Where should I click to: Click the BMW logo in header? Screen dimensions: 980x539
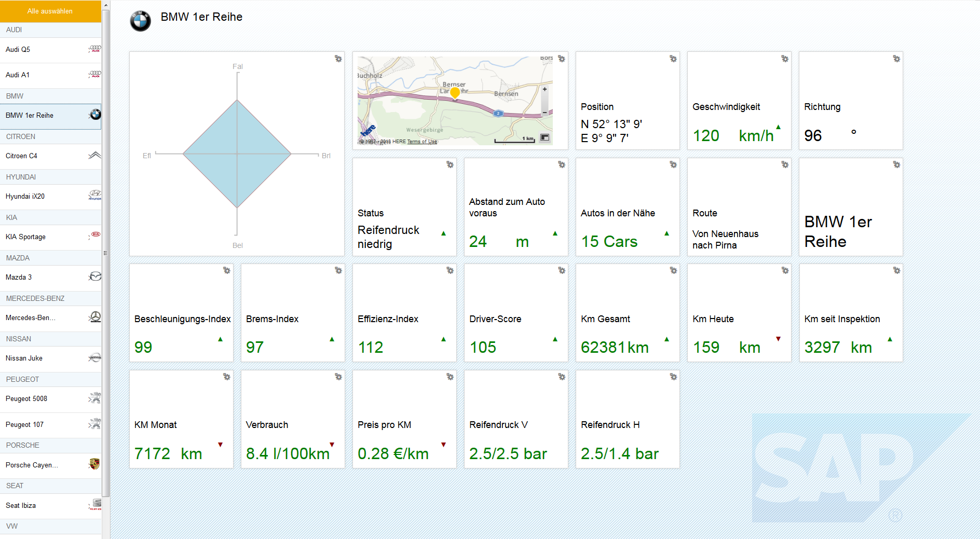(140, 21)
